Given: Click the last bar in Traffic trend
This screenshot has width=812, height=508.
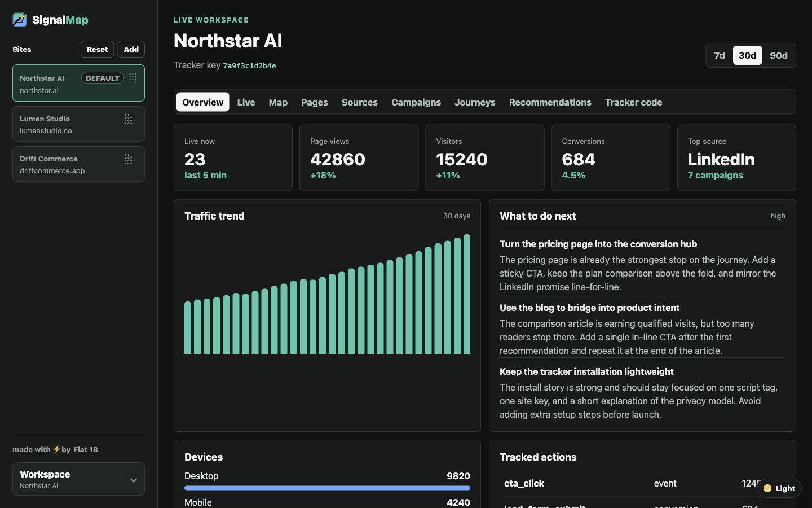Looking at the screenshot, I should [467, 294].
